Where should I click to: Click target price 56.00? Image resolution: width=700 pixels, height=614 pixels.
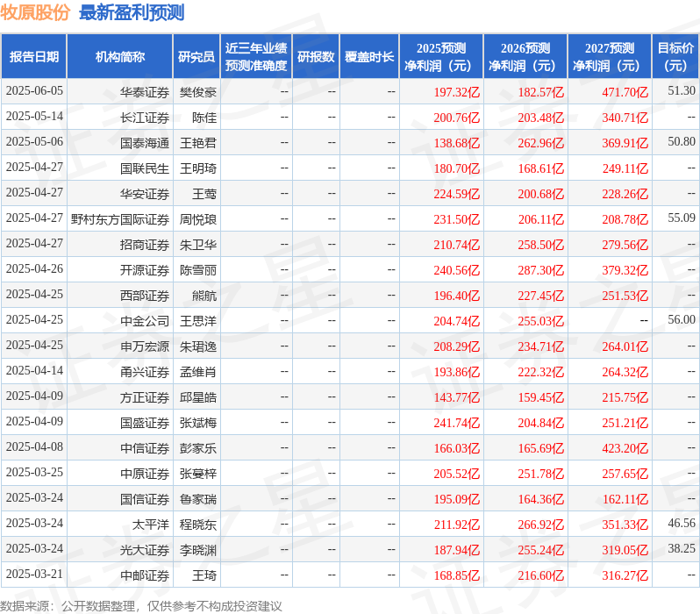(x=682, y=320)
